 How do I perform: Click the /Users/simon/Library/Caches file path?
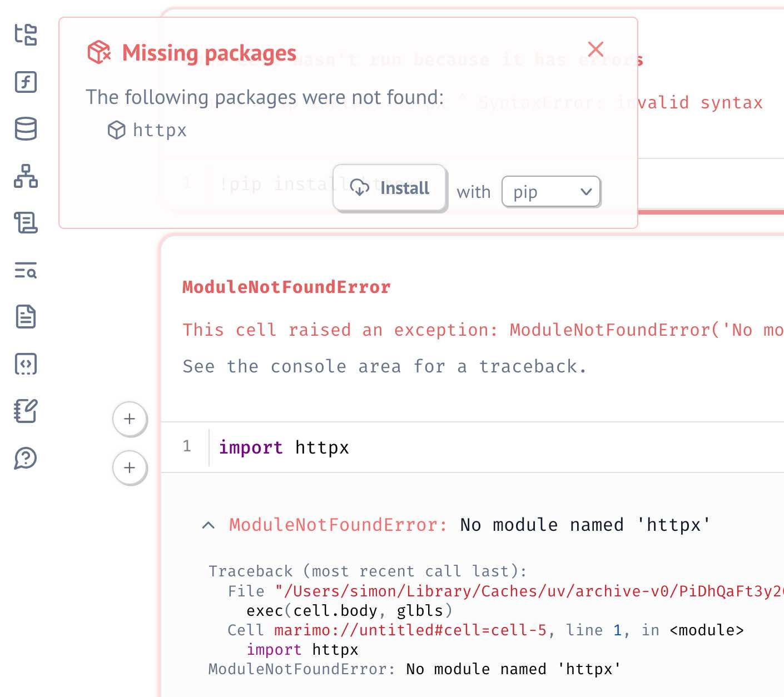(529, 591)
